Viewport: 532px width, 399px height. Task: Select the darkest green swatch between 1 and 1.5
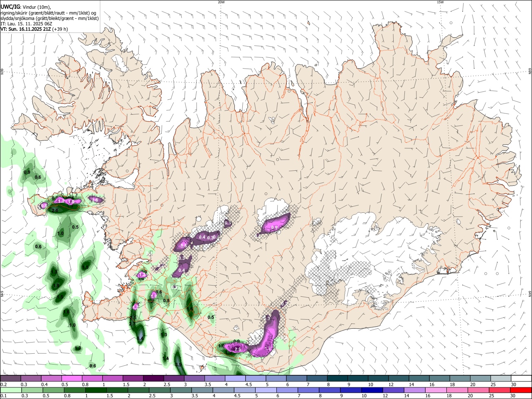pos(96,390)
